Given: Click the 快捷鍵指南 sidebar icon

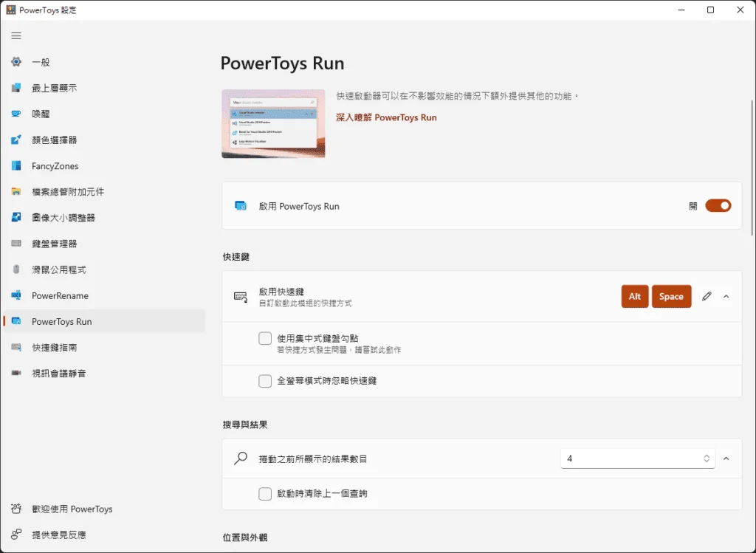Looking at the screenshot, I should pyautogui.click(x=16, y=347).
